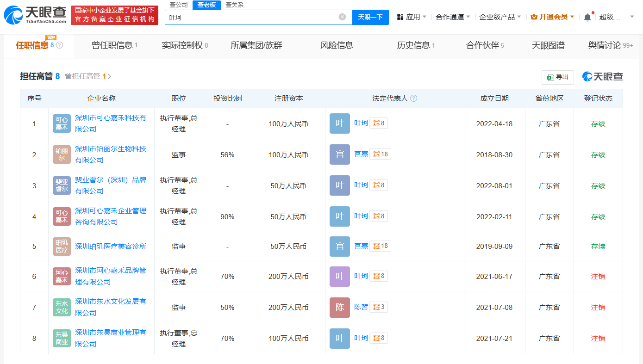The height and width of the screenshot is (364, 643).
Task: Click the 东水文化 company logo in row 7
Action: tap(62, 308)
